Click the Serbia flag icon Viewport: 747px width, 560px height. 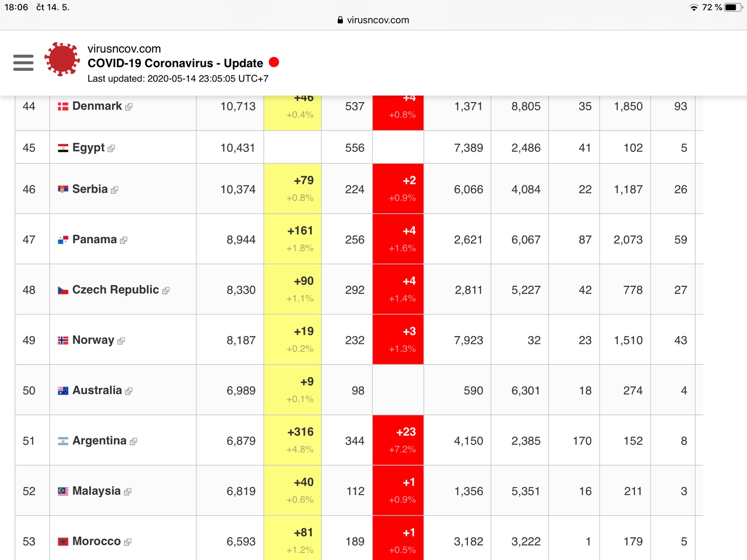63,189
